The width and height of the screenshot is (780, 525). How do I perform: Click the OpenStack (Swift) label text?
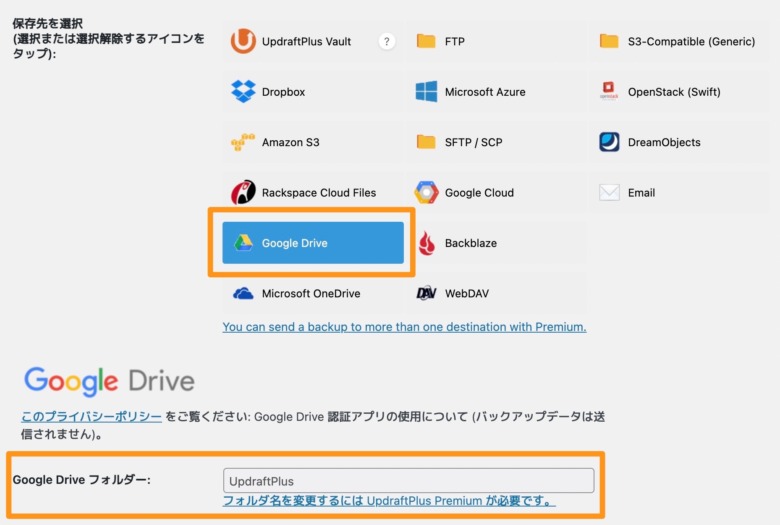coord(674,92)
